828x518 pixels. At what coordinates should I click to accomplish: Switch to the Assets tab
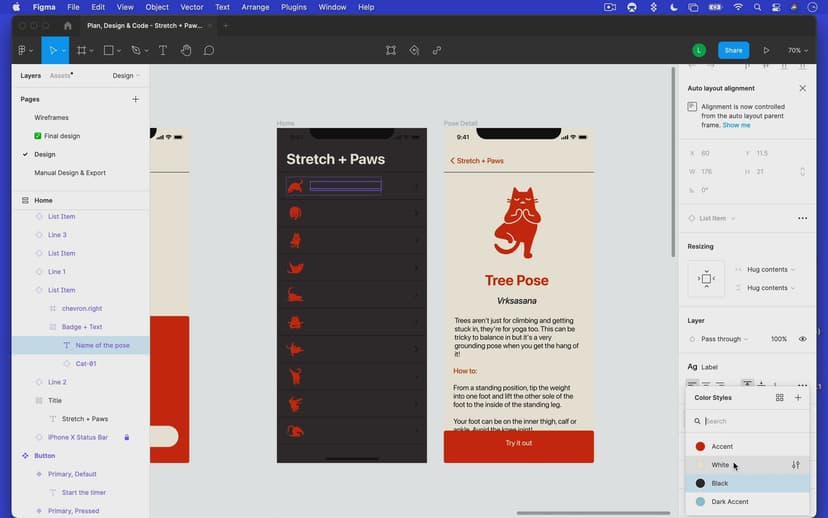click(x=61, y=75)
